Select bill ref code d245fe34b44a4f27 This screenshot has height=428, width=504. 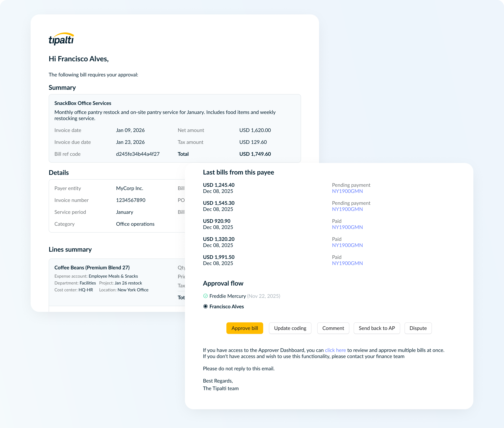click(138, 154)
